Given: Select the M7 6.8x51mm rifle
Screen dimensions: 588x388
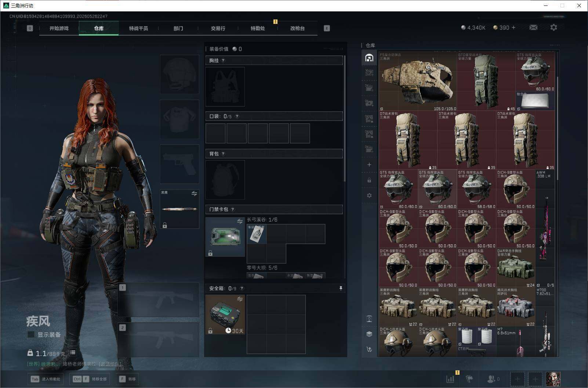Looking at the screenshot, I should (516, 342).
